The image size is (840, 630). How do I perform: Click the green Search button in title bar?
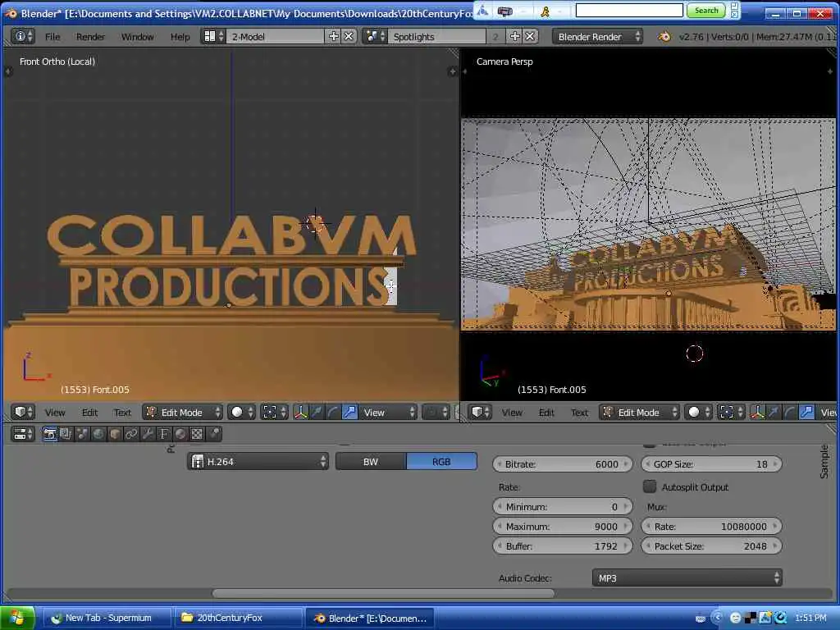pyautogui.click(x=705, y=10)
